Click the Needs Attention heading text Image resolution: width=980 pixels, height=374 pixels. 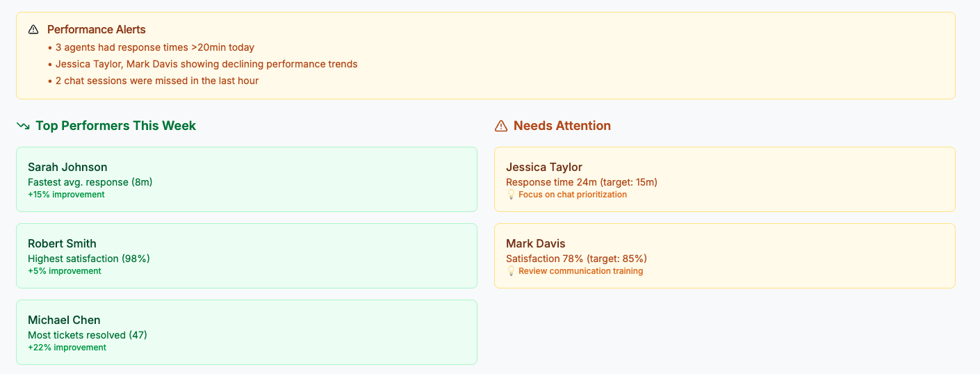[562, 126]
